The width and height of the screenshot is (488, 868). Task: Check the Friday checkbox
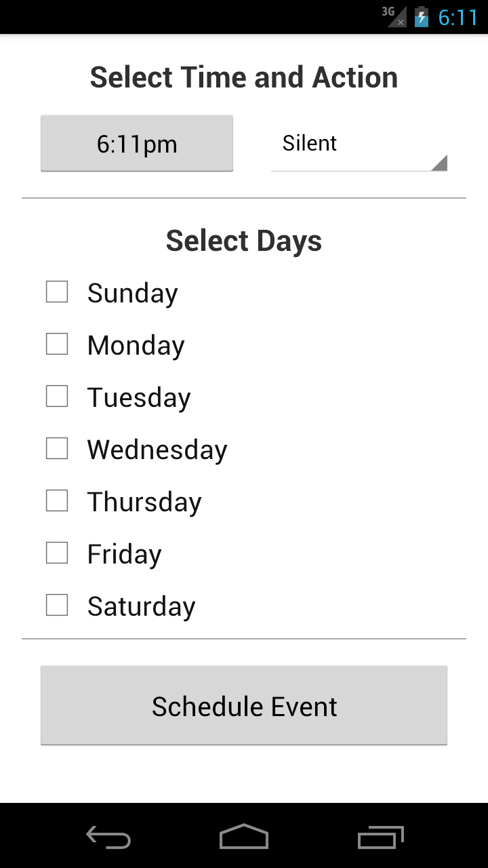[x=57, y=553]
